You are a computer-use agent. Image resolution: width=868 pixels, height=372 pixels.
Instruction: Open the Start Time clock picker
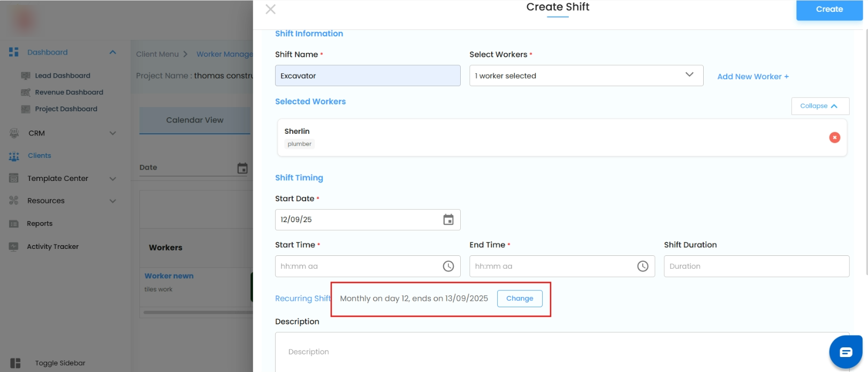448,266
